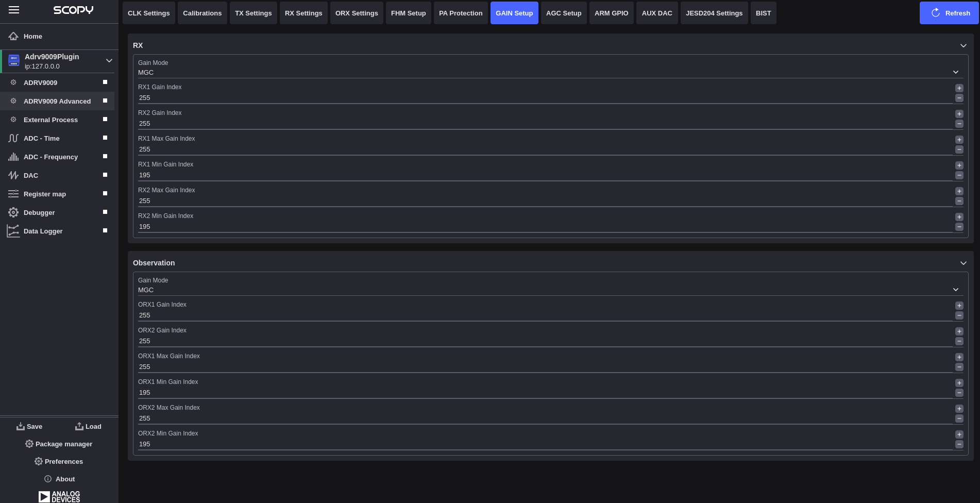Toggle the ADRV9009 Advanced square indicator
The width and height of the screenshot is (980, 503).
[105, 100]
